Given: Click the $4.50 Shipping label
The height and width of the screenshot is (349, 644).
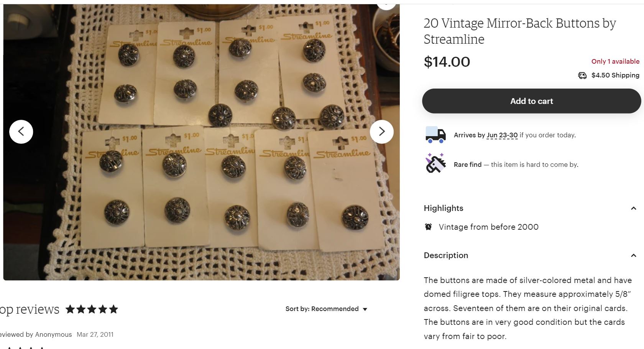Looking at the screenshot, I should pos(615,75).
